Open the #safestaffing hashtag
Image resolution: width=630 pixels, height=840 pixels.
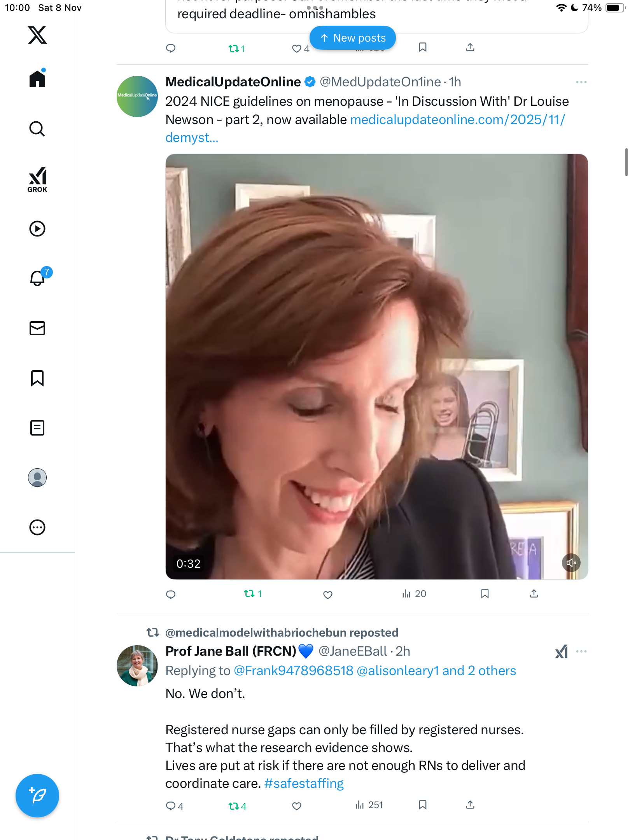click(x=304, y=783)
